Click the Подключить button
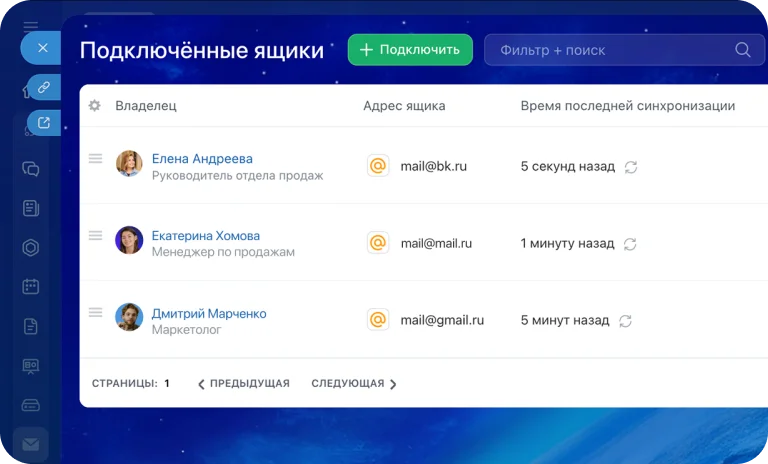This screenshot has width=768, height=464. tap(410, 50)
